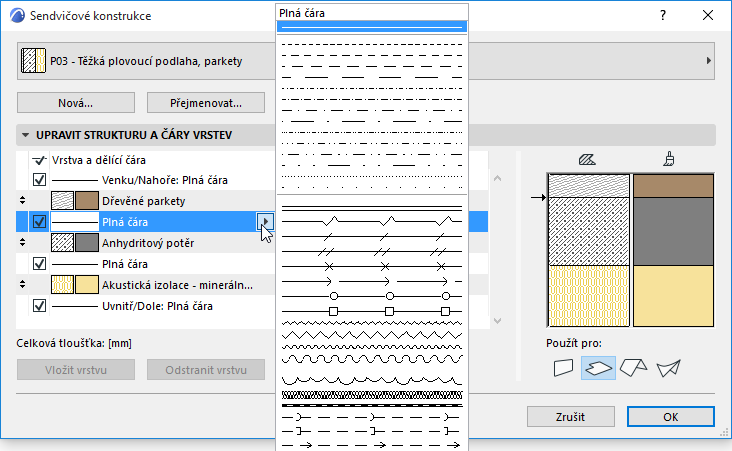Toggle roof usage icon under Použít pro

point(633,368)
